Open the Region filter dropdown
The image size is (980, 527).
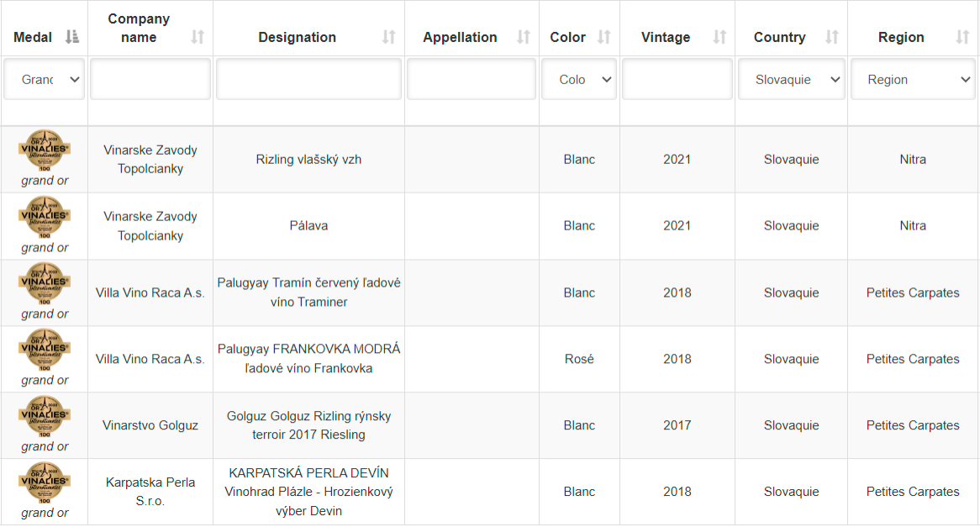pyautogui.click(x=913, y=79)
